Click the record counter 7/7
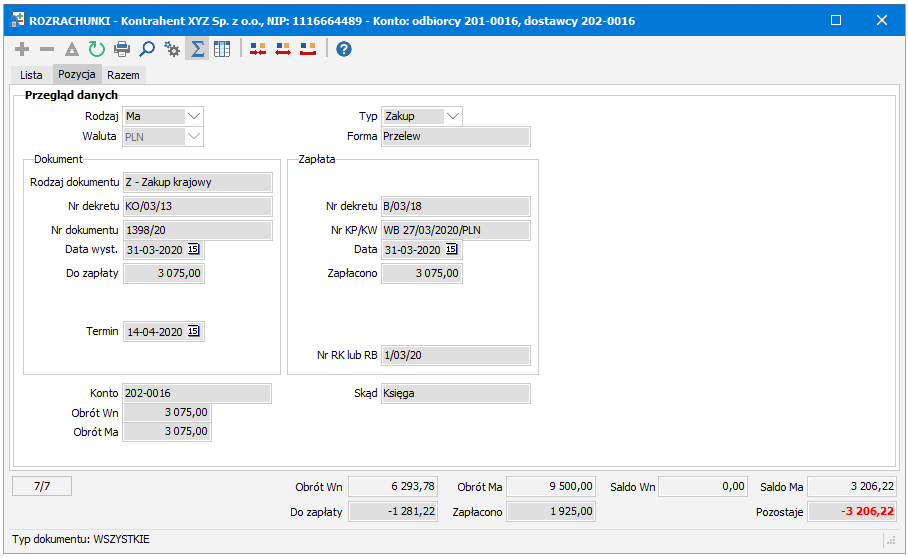Viewport: 908px width, 558px height. coord(42,486)
